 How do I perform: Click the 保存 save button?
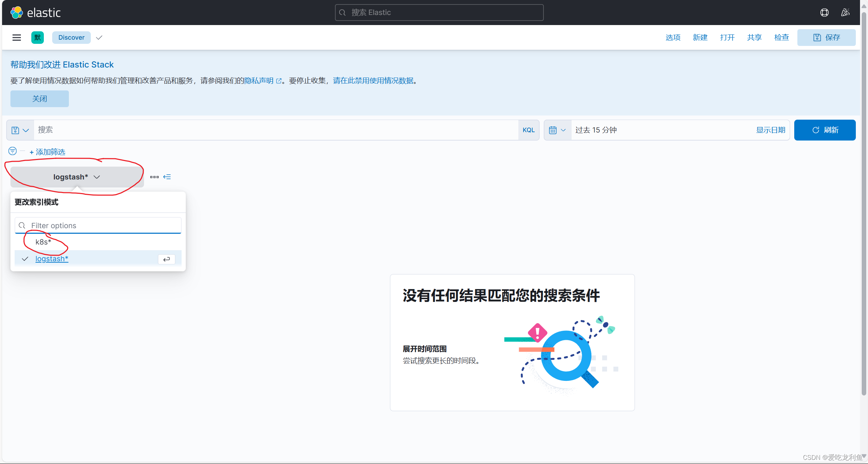pyautogui.click(x=826, y=38)
